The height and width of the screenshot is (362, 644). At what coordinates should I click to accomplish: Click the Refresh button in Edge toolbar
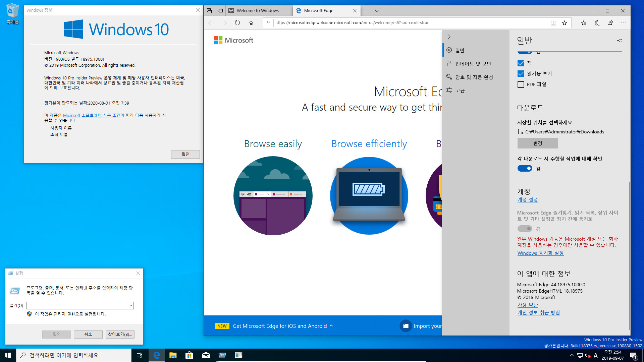pos(237,22)
